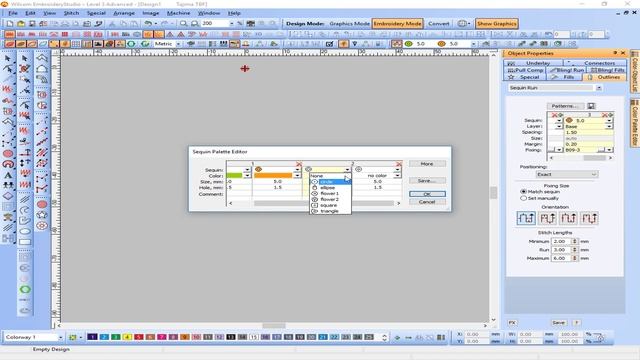The height and width of the screenshot is (360, 640).
Task: Choose the first orientation icon
Action: click(x=526, y=218)
